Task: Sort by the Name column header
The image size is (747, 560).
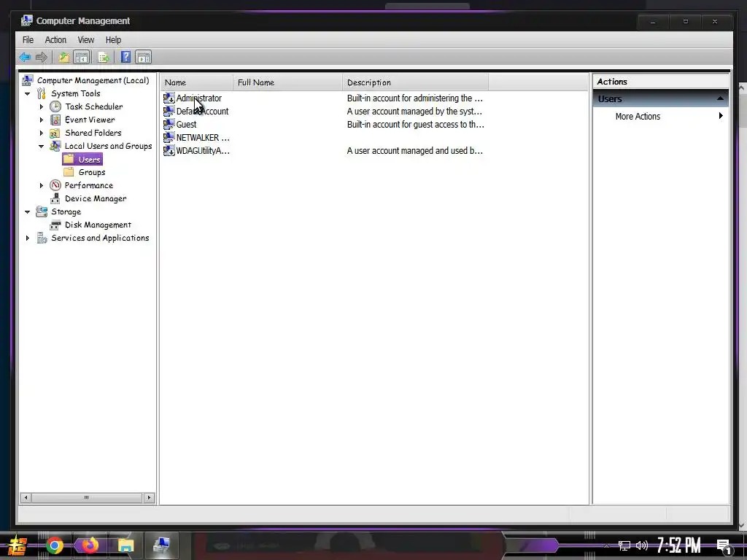Action: tap(196, 82)
